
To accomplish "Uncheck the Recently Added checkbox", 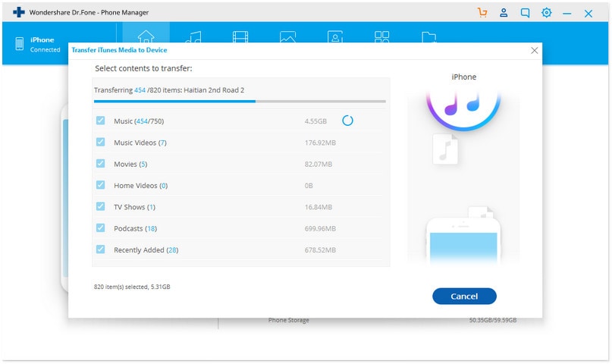I will click(100, 249).
